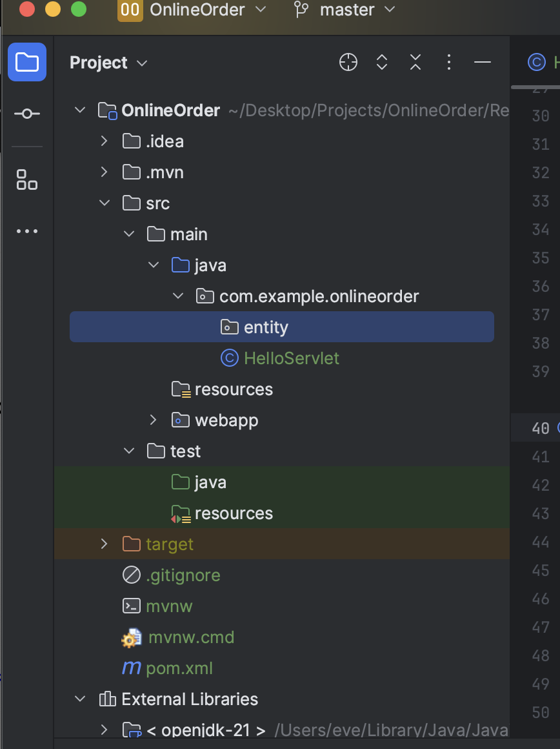Viewport: 560px width, 749px height.
Task: Select the Commit tool window icon
Action: 26,113
